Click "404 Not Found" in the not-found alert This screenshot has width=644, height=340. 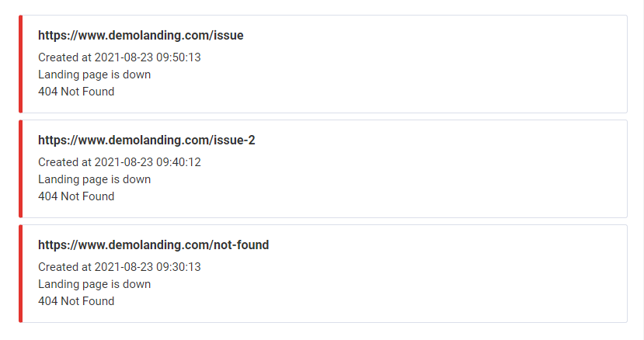[x=76, y=301]
